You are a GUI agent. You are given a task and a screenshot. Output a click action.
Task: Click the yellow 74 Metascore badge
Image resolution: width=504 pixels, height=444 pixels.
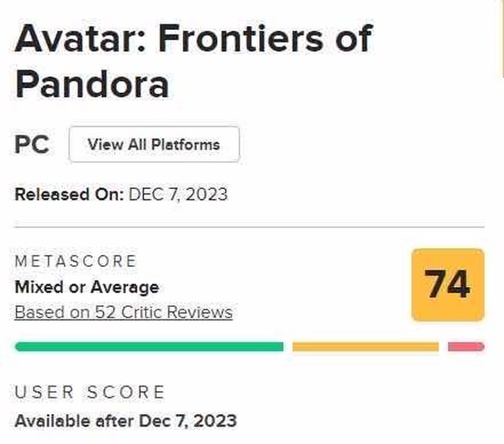click(x=447, y=284)
